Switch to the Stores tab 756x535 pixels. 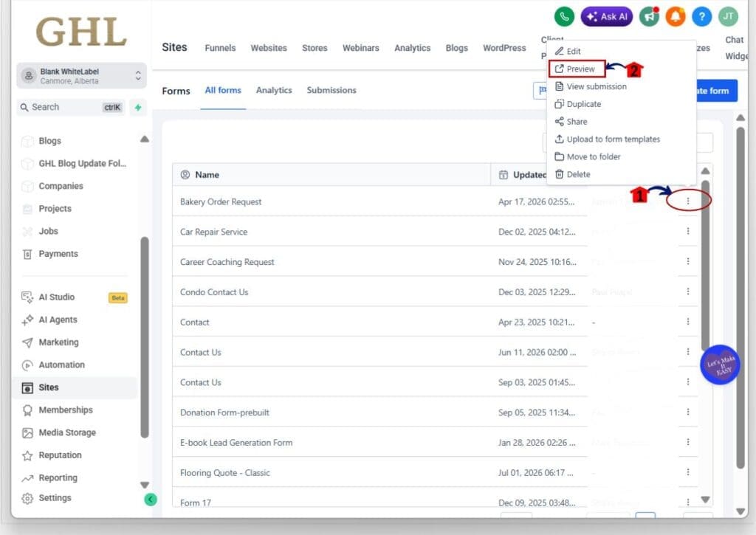click(x=315, y=48)
